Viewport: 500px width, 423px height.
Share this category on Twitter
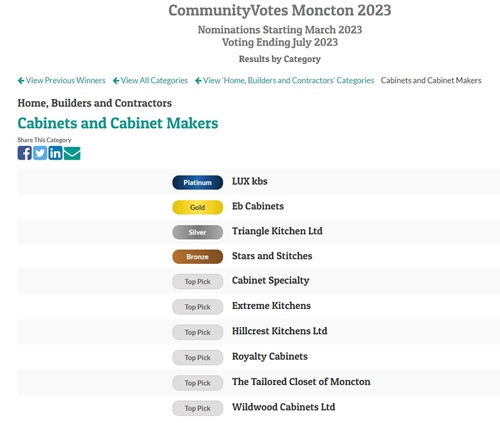coord(40,153)
